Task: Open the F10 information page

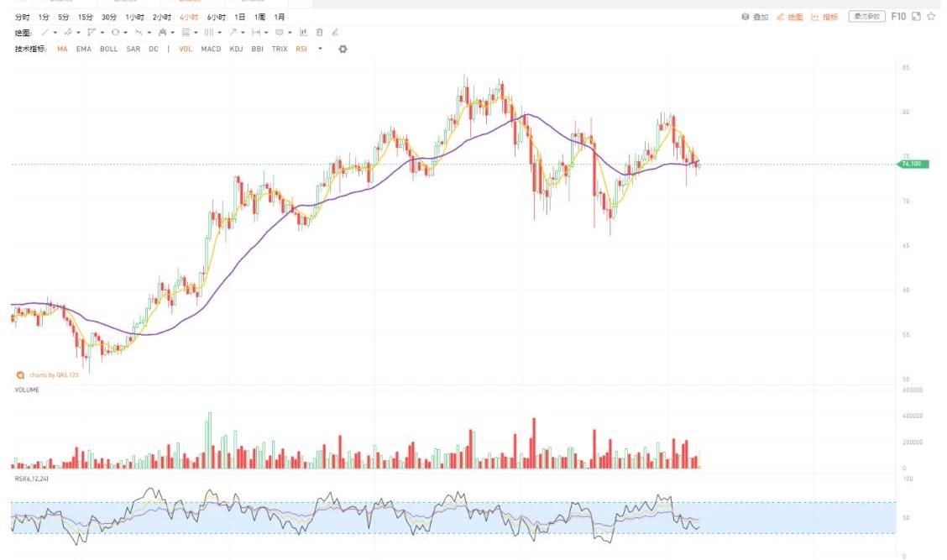Action: click(898, 17)
